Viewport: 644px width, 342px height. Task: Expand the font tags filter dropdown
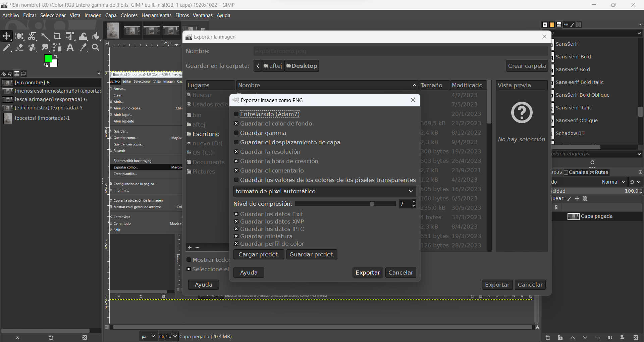(639, 154)
